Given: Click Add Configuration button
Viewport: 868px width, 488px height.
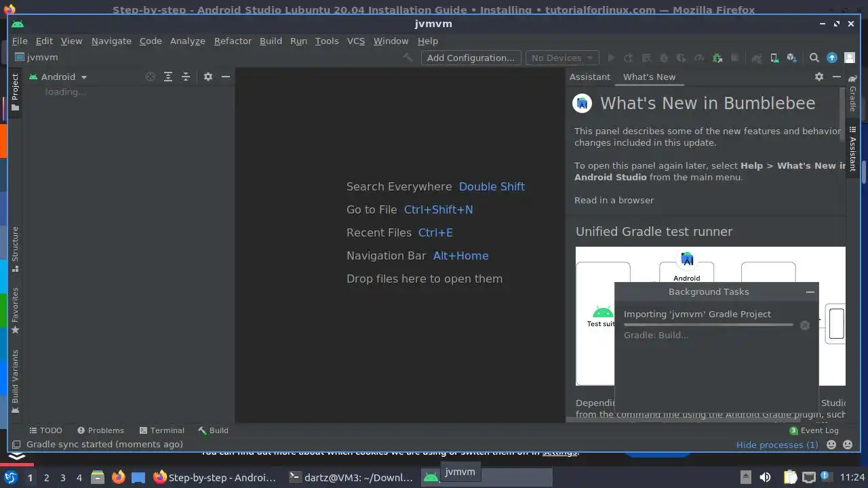Looking at the screenshot, I should 471,58.
